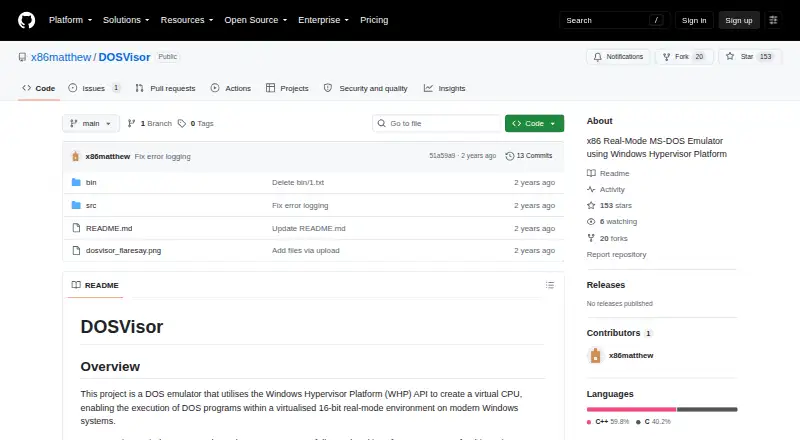Open the Insights tab
This screenshot has width=800, height=440.
coord(444,88)
